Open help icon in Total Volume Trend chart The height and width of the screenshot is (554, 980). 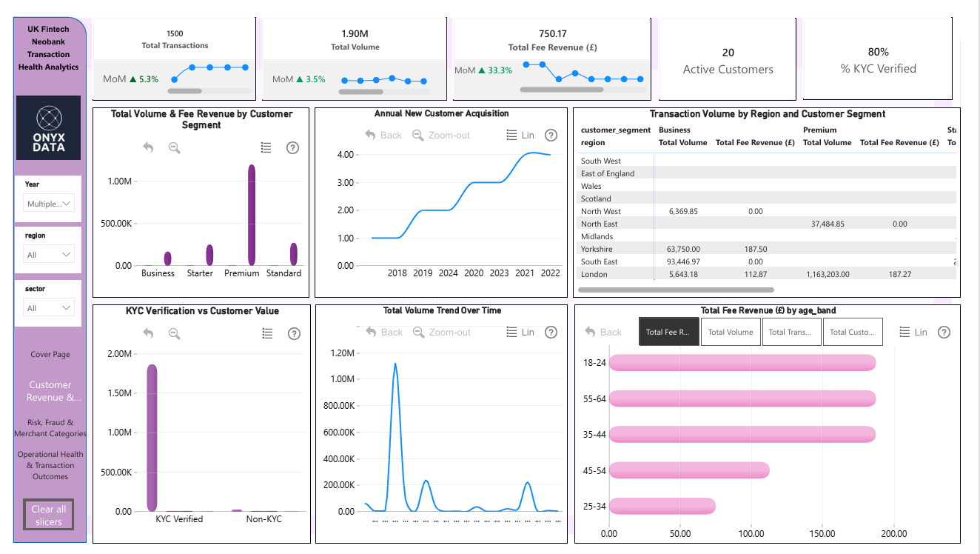pyautogui.click(x=551, y=333)
